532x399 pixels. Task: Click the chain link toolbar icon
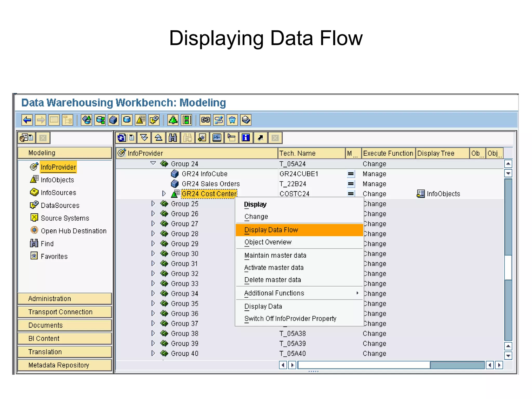tap(205, 120)
